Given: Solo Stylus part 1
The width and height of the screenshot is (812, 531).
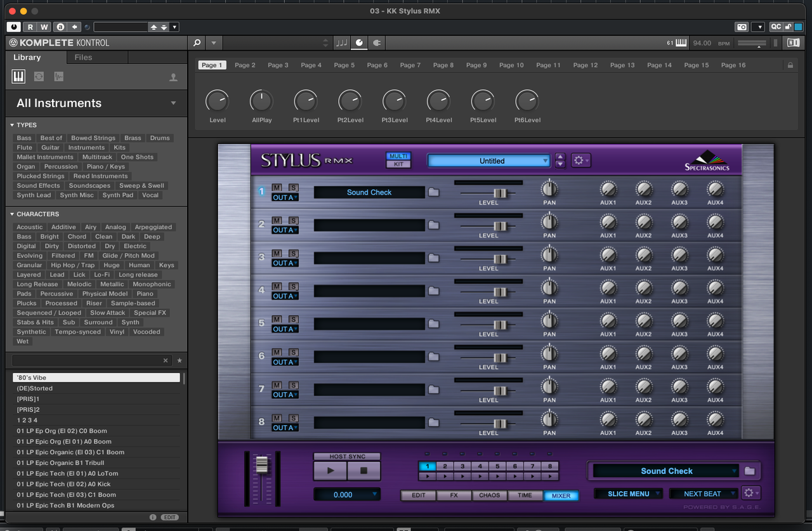Looking at the screenshot, I should tap(293, 187).
